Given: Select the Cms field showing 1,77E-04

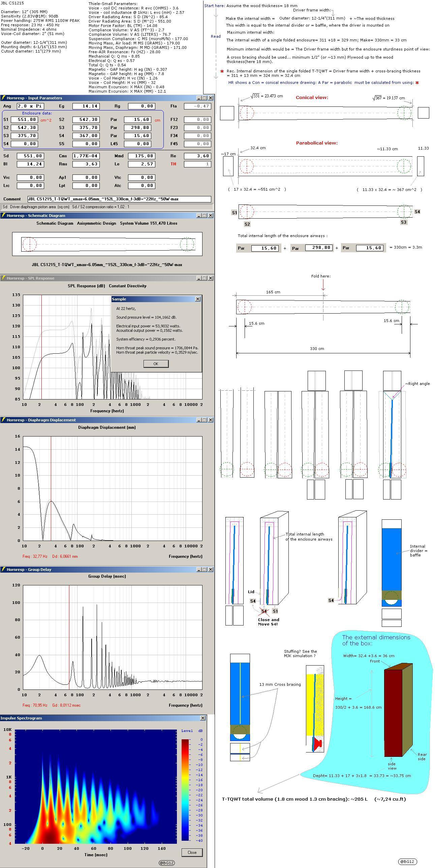Looking at the screenshot, I should pos(86,156).
